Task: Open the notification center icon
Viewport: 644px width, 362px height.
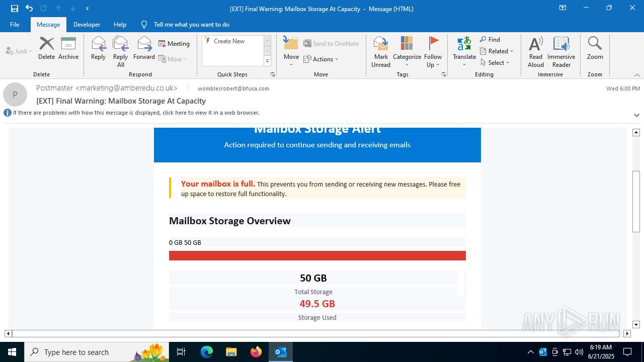Action: (x=627, y=352)
